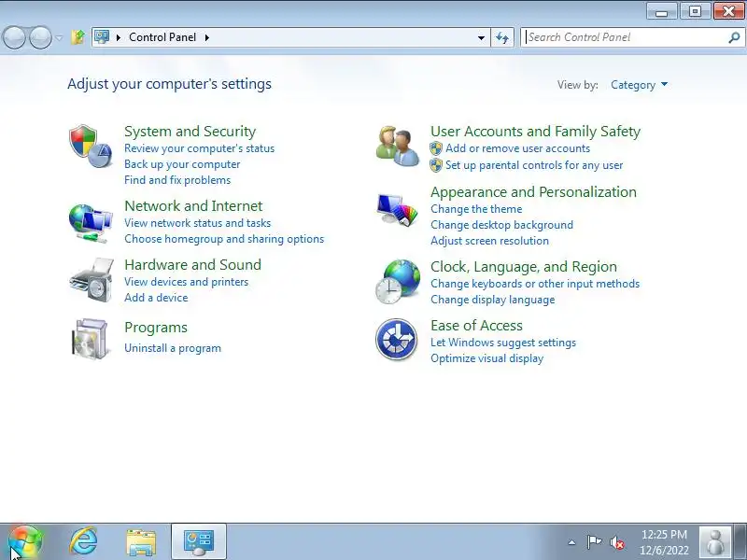Open Programs category heading
This screenshot has width=747, height=560.
(156, 328)
